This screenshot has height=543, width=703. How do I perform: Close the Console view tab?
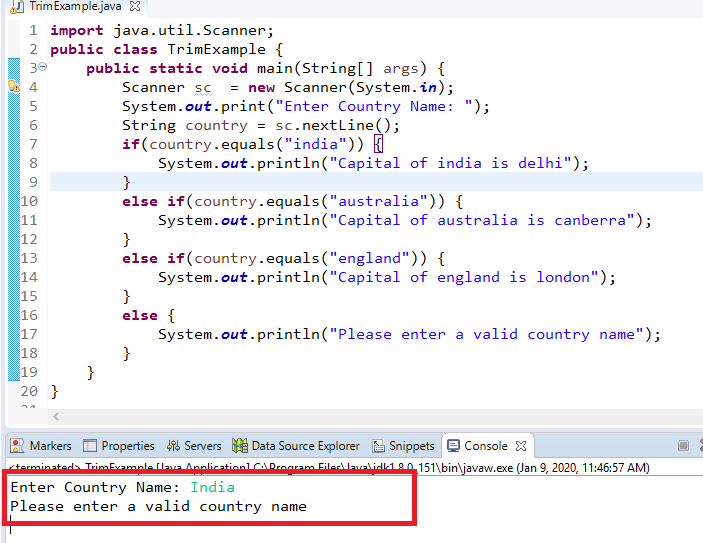click(x=521, y=446)
